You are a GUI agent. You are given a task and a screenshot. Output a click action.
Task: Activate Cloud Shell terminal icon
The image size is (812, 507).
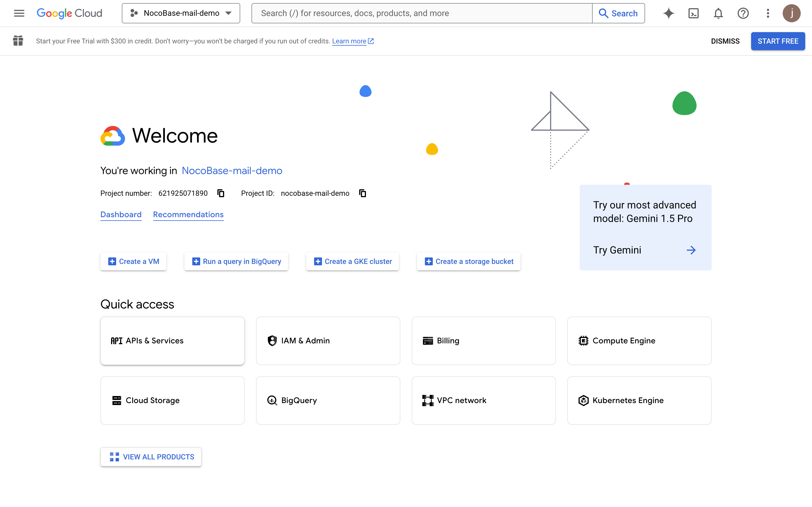(693, 13)
